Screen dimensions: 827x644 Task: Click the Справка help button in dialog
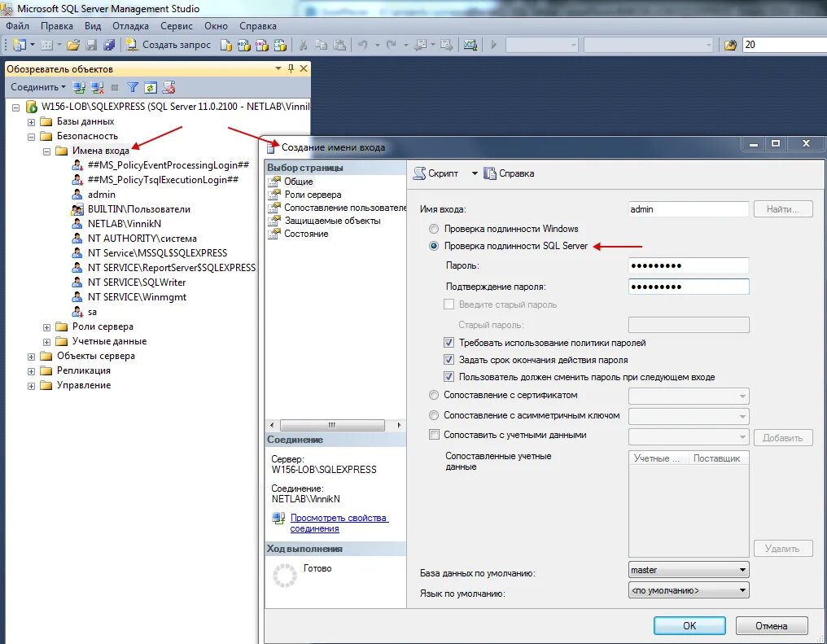[x=509, y=173]
